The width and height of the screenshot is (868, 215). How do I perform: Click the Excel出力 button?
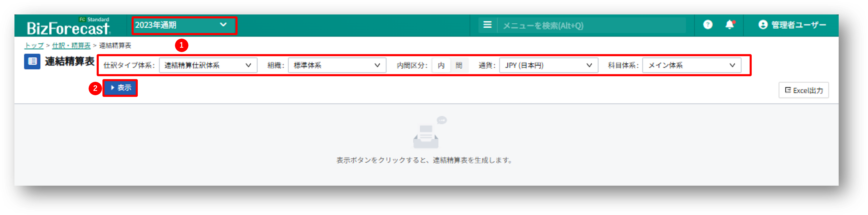pyautogui.click(x=803, y=90)
